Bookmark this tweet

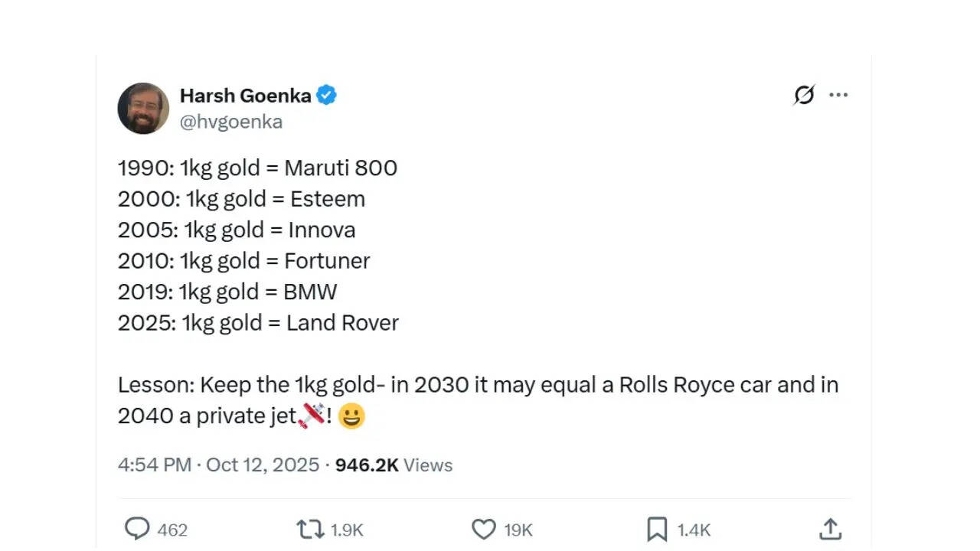click(x=658, y=529)
